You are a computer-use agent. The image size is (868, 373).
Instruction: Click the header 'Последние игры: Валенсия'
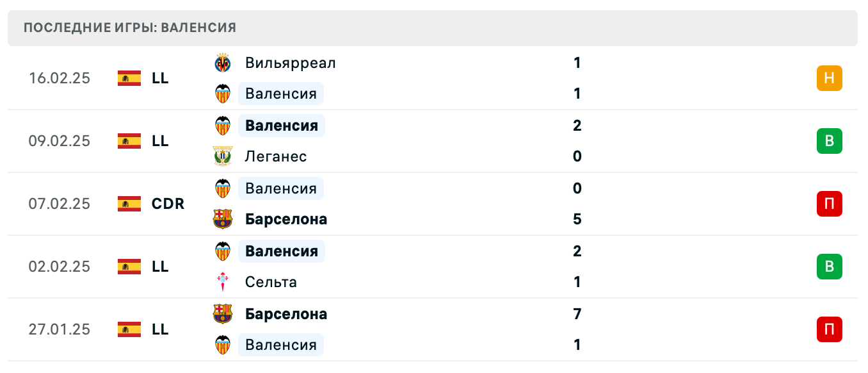point(130,28)
